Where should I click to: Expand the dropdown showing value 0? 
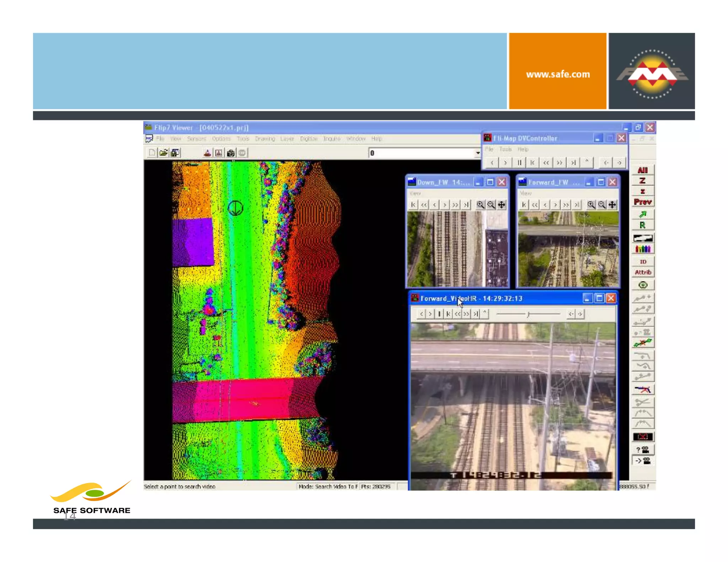(x=478, y=153)
